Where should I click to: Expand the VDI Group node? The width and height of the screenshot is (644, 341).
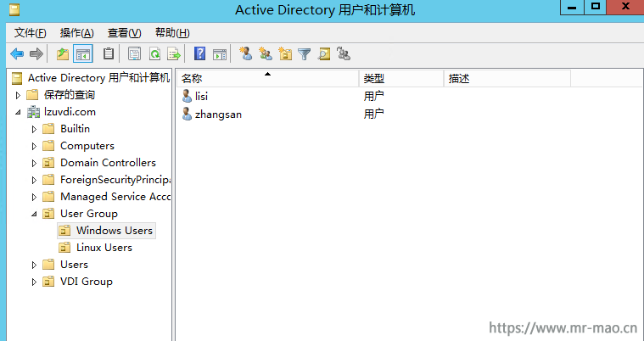[35, 282]
